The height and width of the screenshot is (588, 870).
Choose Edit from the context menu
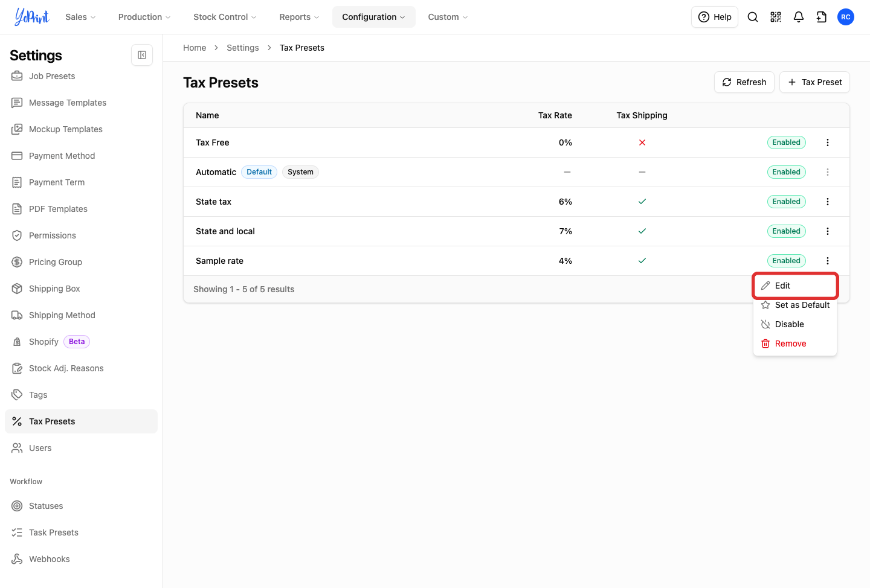click(x=795, y=286)
